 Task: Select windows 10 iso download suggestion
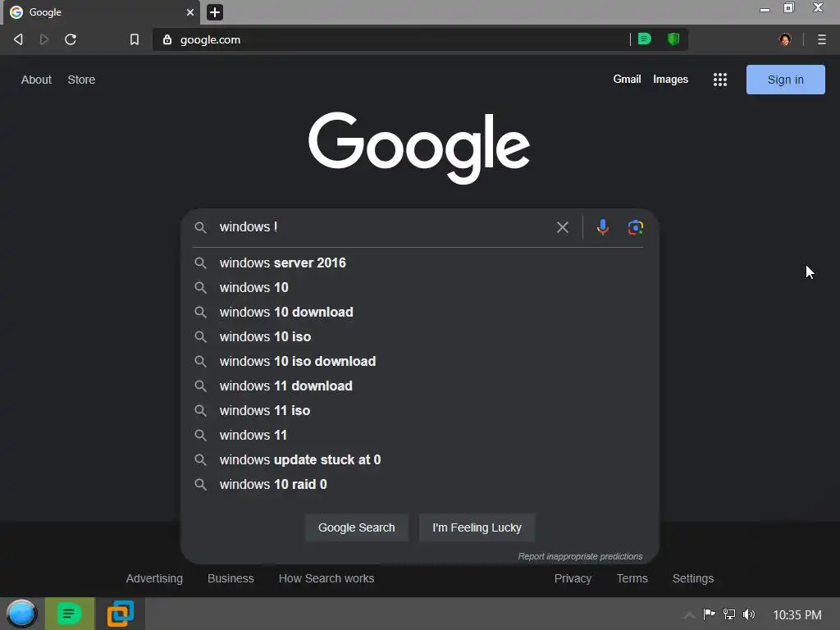419,362
